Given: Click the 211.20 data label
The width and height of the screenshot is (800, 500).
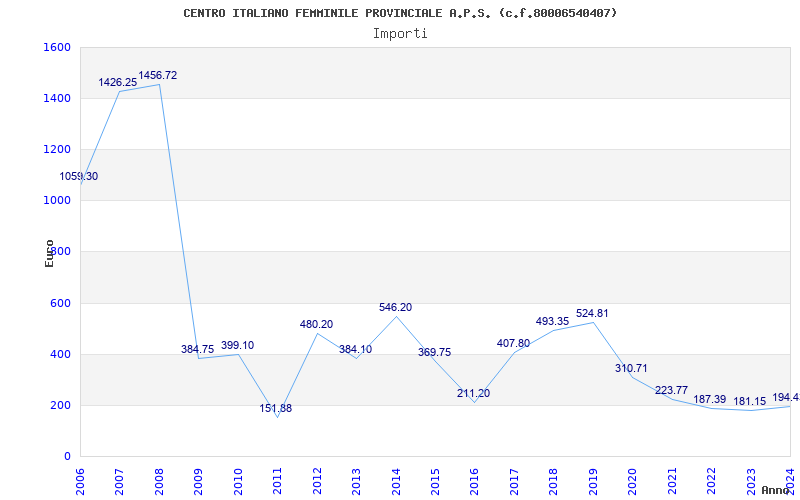Looking at the screenshot, I should [473, 393].
